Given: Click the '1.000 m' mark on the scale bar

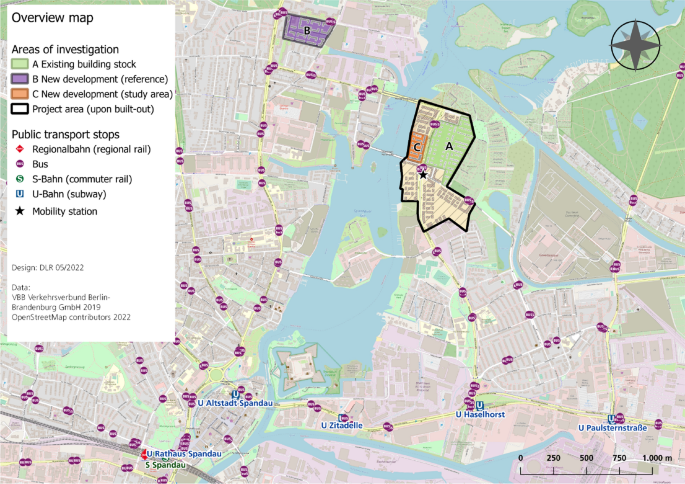Looking at the screenshot, I should [657, 458].
